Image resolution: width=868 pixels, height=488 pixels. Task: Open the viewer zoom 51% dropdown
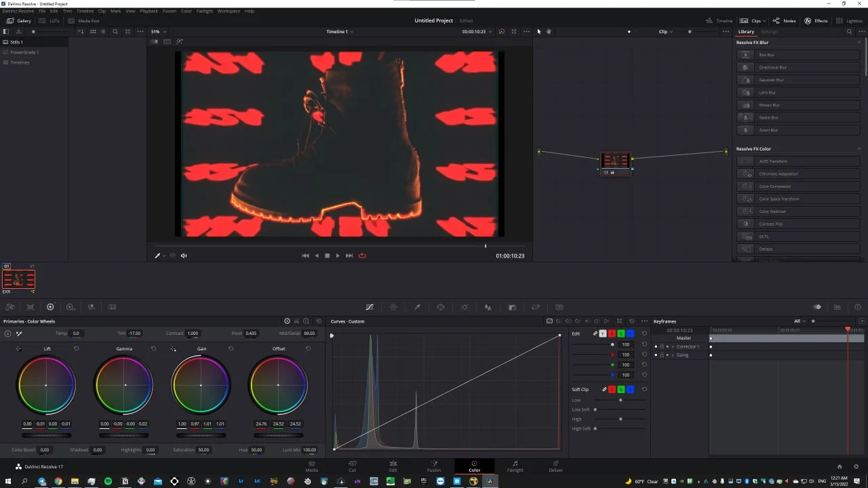(x=158, y=32)
